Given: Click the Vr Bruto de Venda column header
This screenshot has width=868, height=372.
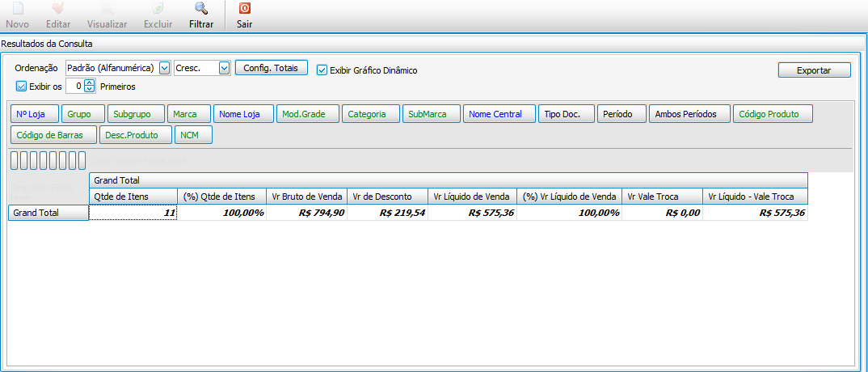Looking at the screenshot, I should tap(307, 197).
